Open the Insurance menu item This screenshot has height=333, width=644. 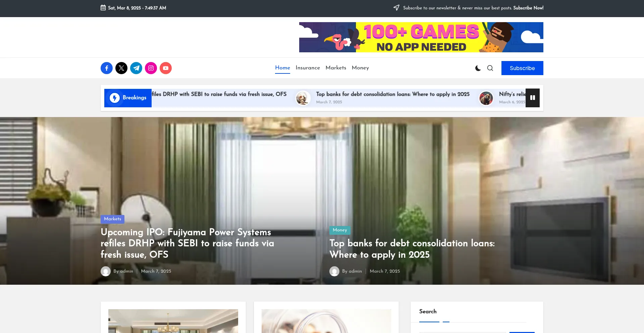(308, 68)
